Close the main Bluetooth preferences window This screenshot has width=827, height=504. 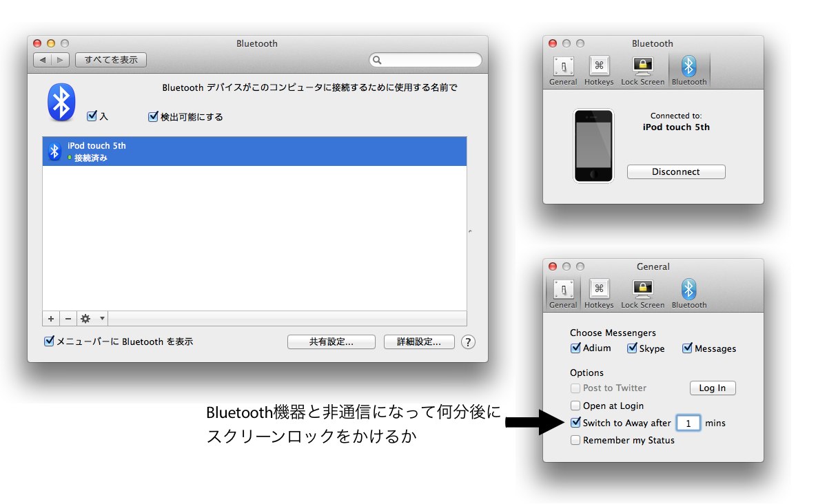[37, 43]
